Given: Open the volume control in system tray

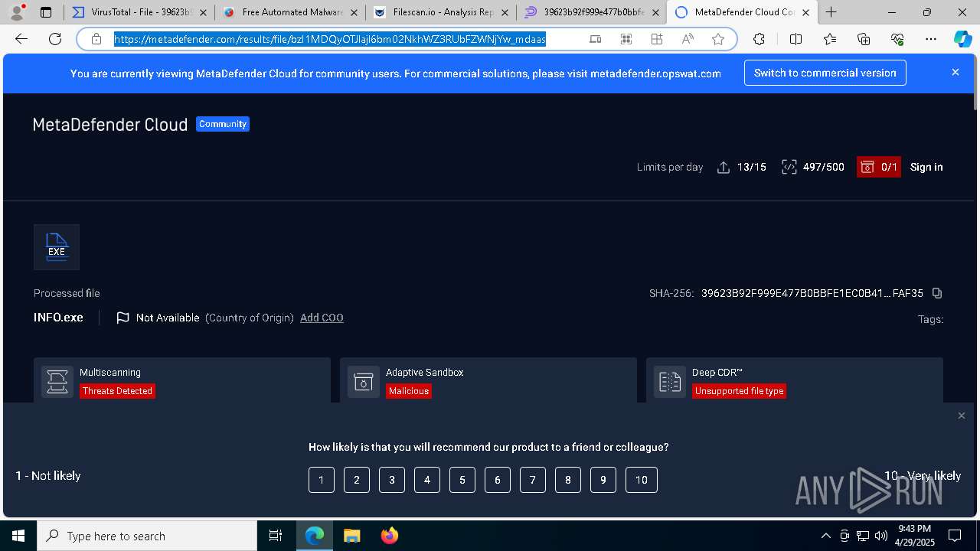Looking at the screenshot, I should pos(881,536).
